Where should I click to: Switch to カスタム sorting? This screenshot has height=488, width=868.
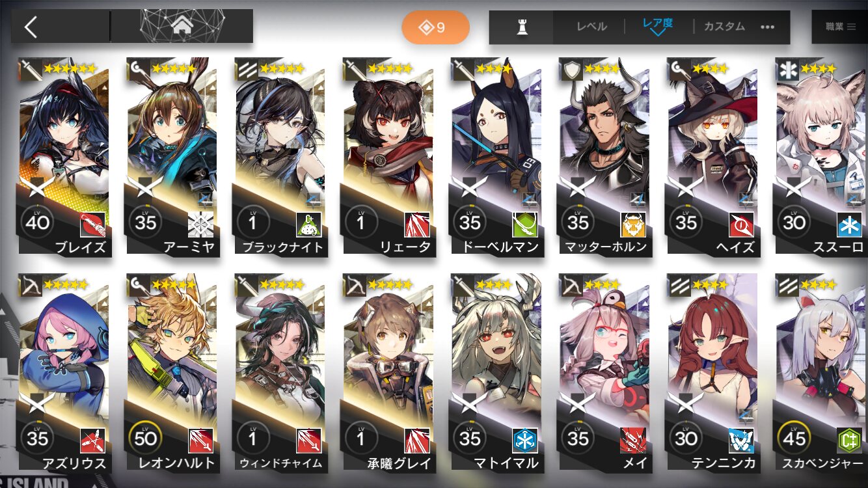[x=724, y=27]
